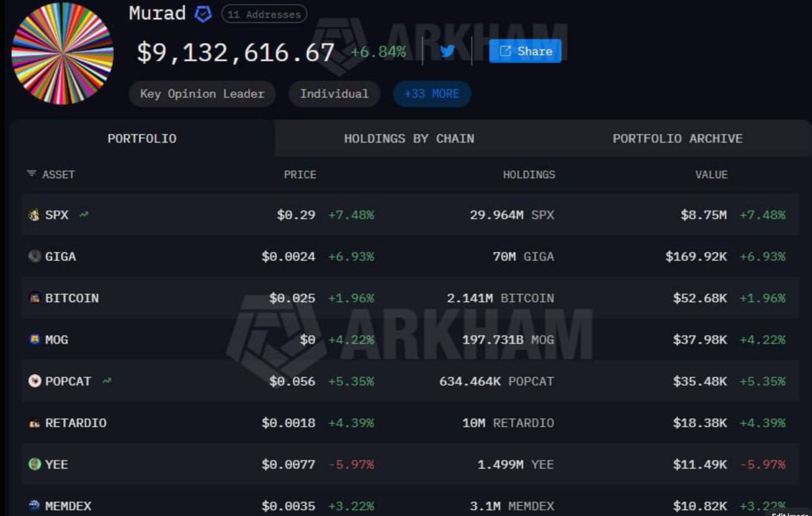Viewport: 812px width, 516px height.
Task: Click the GIGA token icon
Action: click(x=34, y=257)
